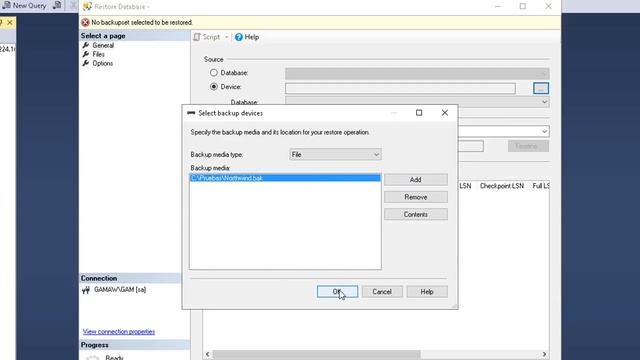Select the C:\Pruebas\Northwind.bak entry

pos(285,178)
